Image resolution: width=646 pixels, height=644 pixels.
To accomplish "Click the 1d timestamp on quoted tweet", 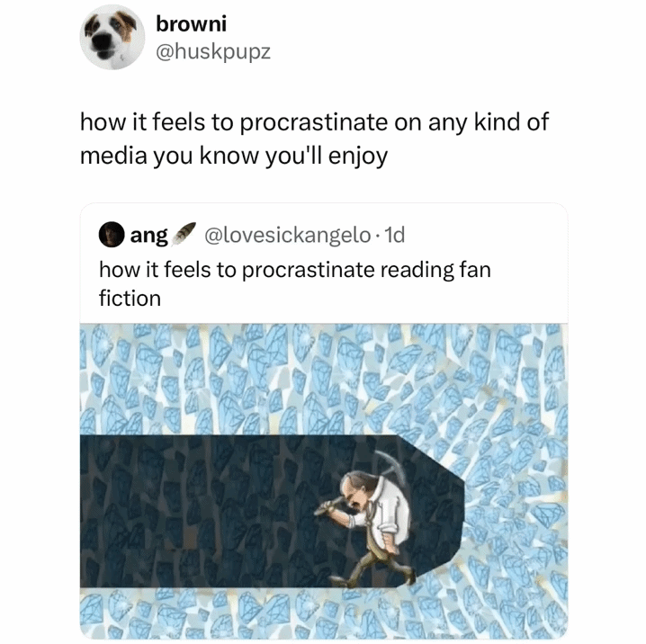I will tap(394, 235).
